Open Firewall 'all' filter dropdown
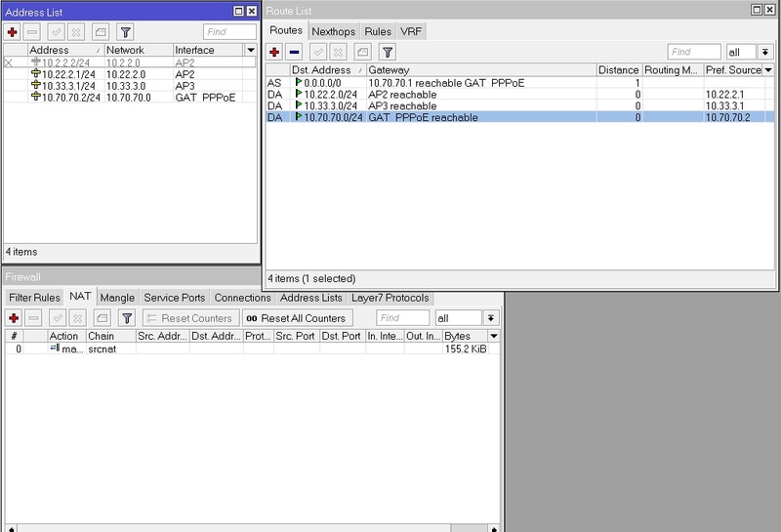Image resolution: width=781 pixels, height=532 pixels. click(491, 318)
